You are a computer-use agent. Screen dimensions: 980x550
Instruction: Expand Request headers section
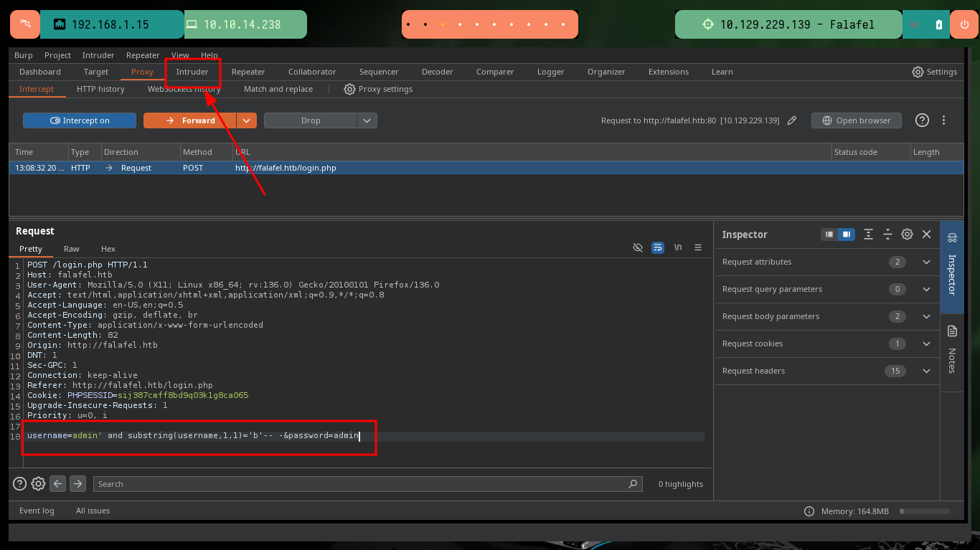(827, 371)
